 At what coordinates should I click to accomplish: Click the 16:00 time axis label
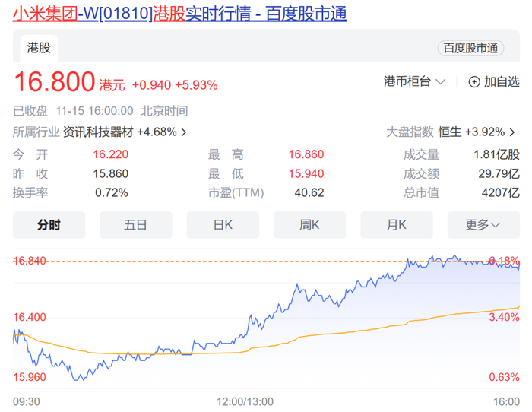click(506, 402)
